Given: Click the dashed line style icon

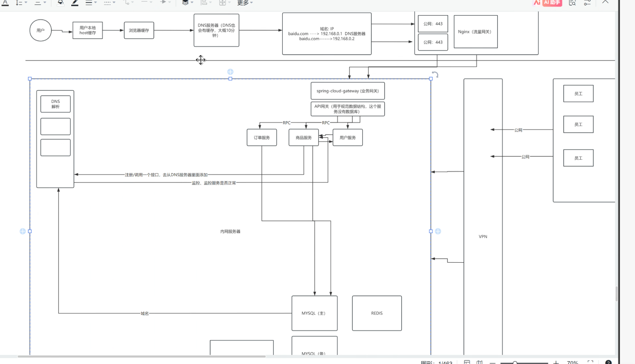Looking at the screenshot, I should pos(107,3).
